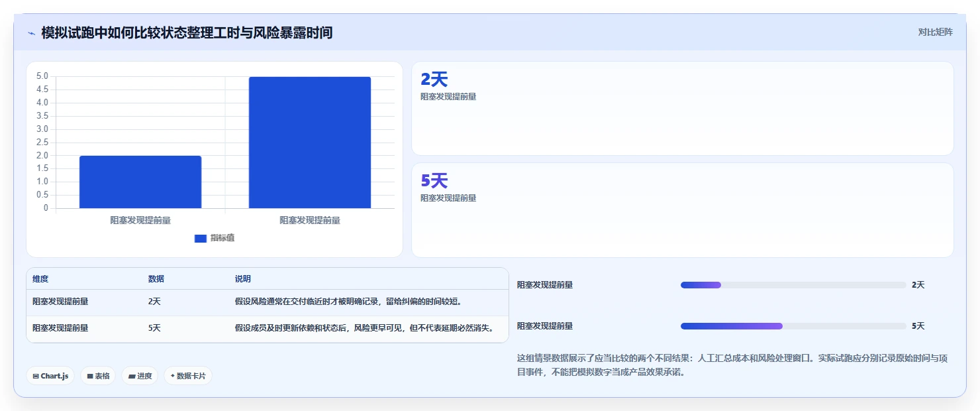Click the 数据卡片 tag chip
The width and height of the screenshot is (980, 411).
click(188, 376)
